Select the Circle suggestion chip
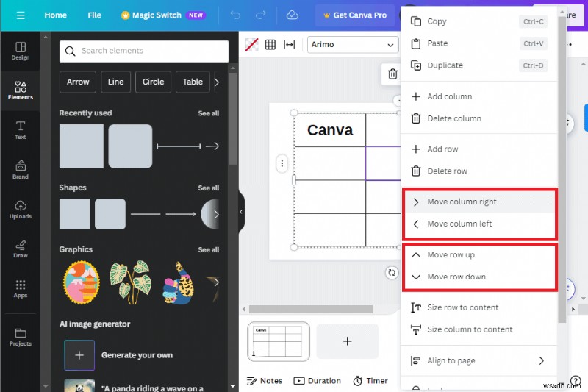Viewport: 588px width, 392px height. (153, 82)
